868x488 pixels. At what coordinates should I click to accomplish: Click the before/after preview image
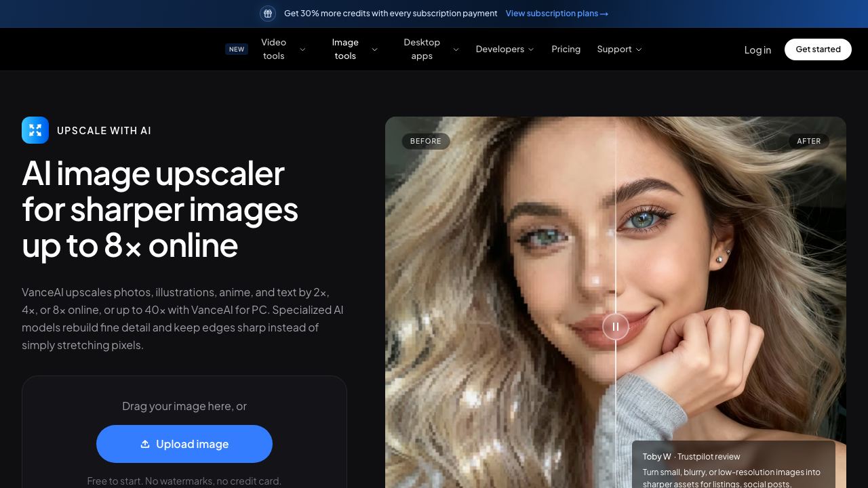pos(616,302)
